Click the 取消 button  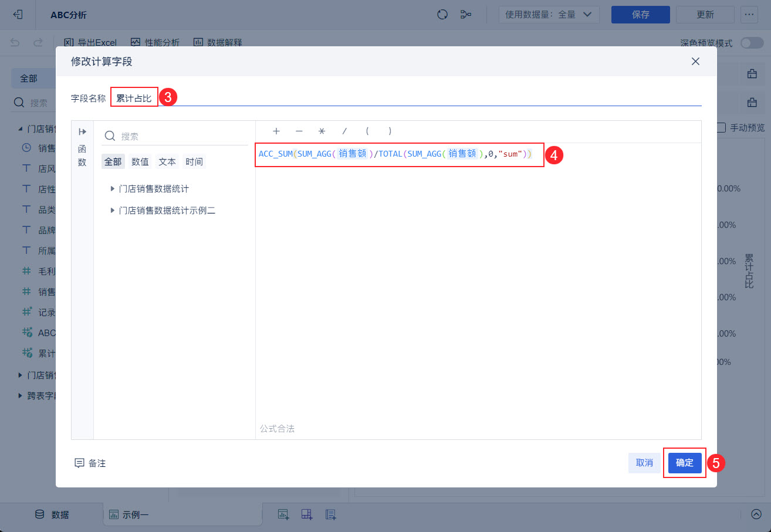(644, 463)
